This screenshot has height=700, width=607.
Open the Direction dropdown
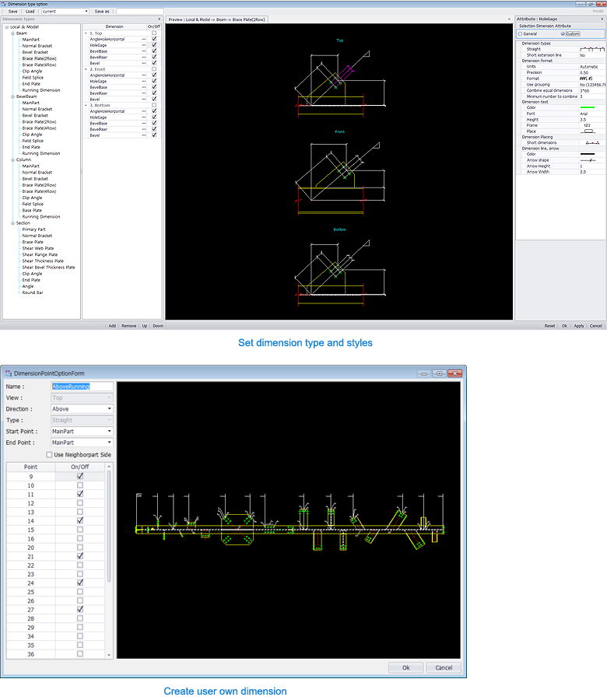click(x=82, y=409)
